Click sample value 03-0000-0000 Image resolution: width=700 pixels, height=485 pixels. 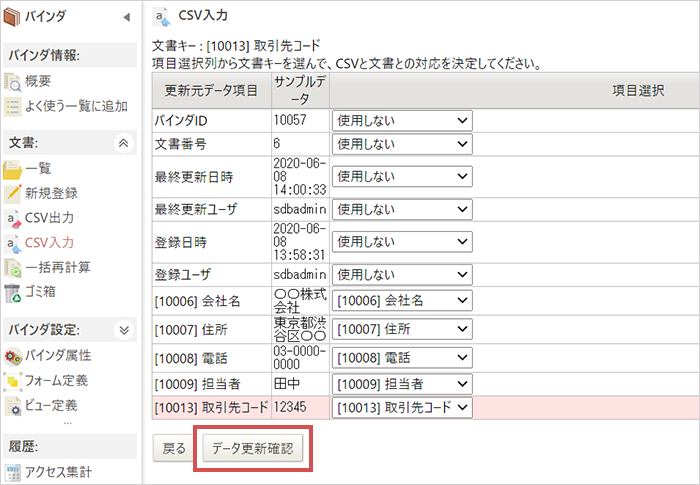[300, 358]
